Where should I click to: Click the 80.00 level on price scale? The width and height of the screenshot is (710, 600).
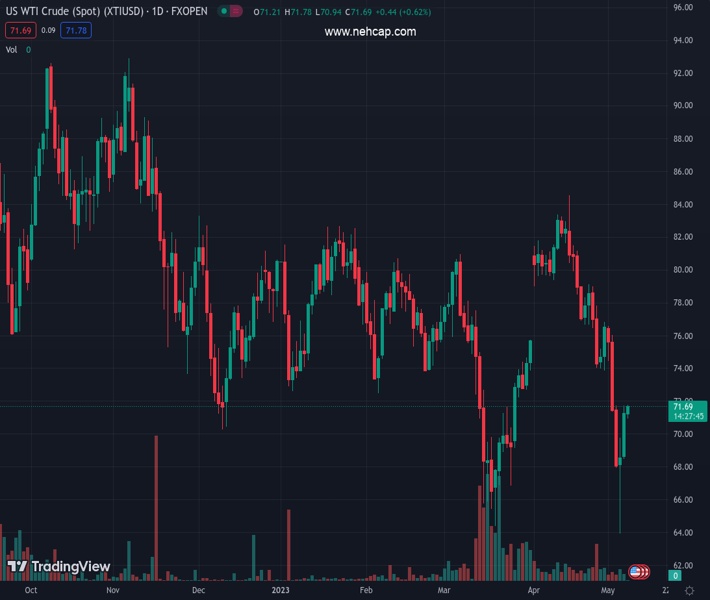coord(683,269)
